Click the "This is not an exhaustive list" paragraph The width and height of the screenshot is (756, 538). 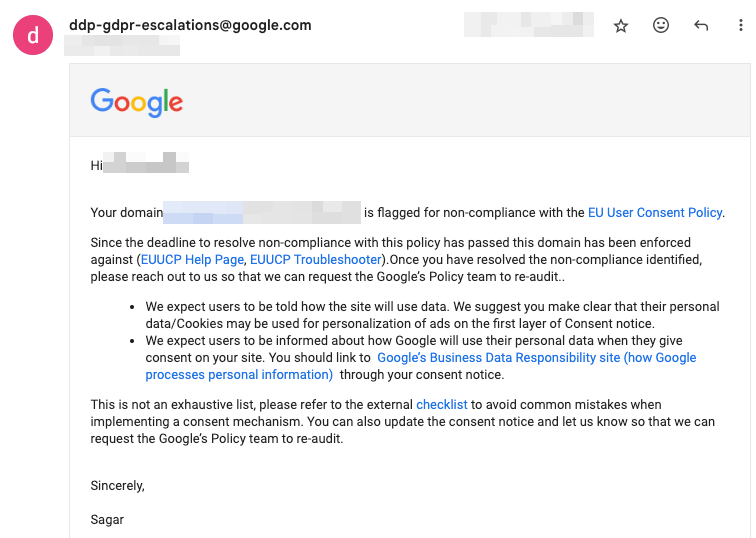point(400,421)
